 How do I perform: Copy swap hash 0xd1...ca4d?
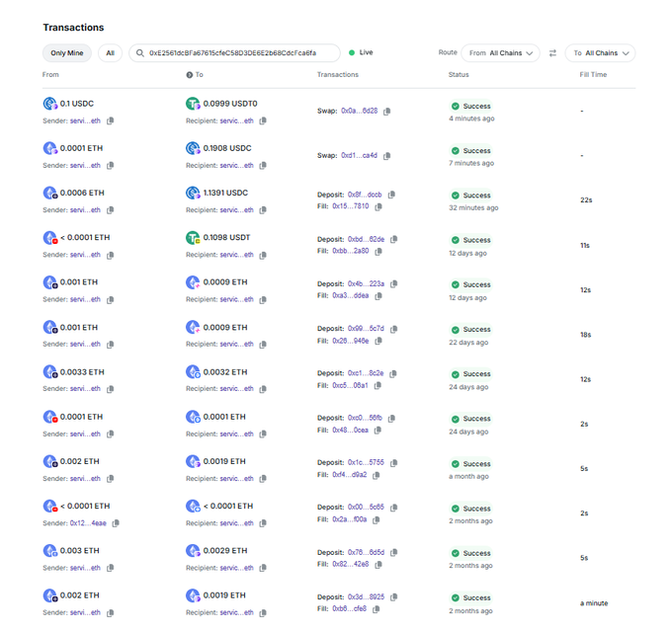[386, 156]
